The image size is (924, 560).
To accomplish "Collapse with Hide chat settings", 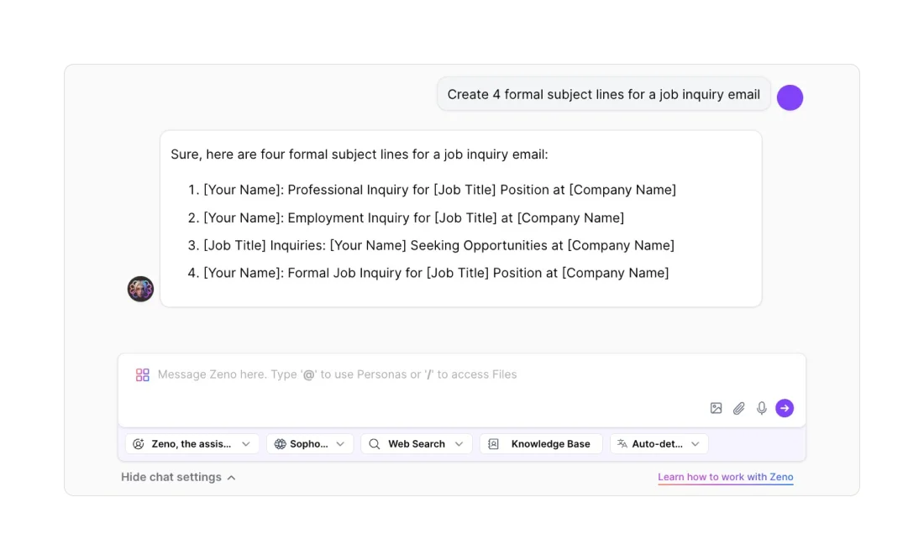I will point(178,477).
